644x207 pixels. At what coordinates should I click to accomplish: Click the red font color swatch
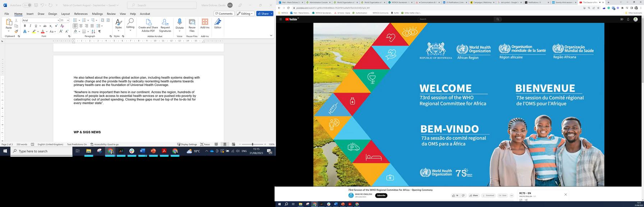tap(42, 31)
